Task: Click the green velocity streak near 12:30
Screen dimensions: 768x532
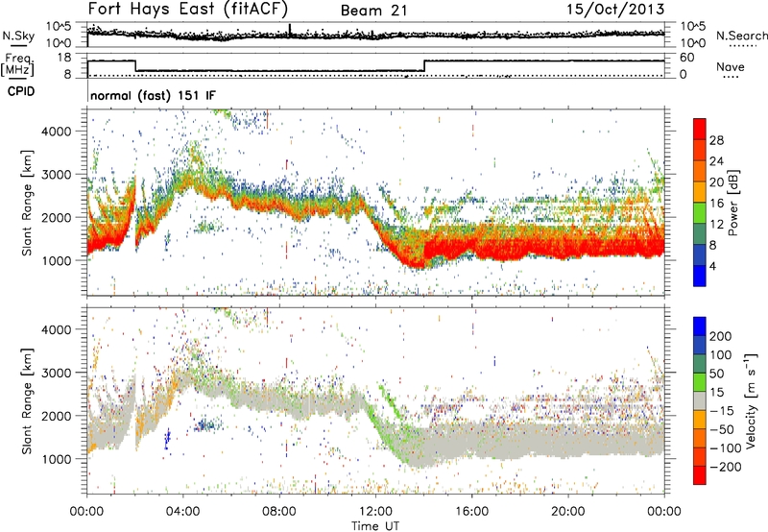Action: (391, 401)
